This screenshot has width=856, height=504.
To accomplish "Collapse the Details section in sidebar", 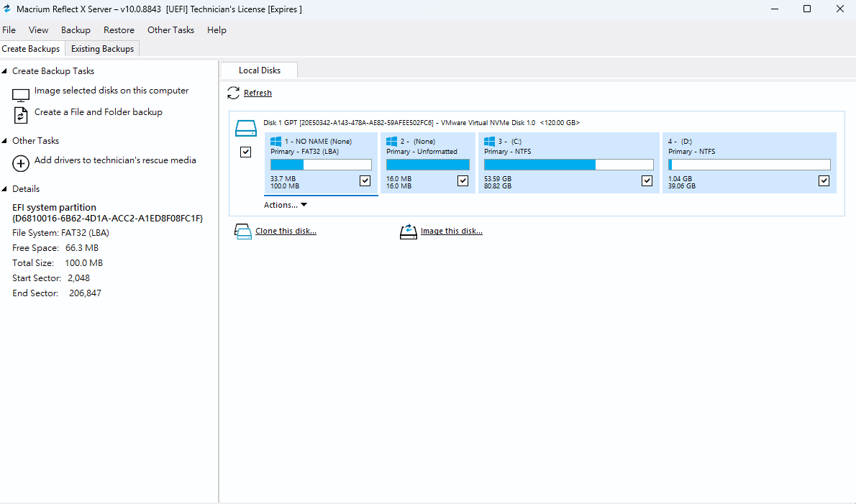I will tap(6, 189).
